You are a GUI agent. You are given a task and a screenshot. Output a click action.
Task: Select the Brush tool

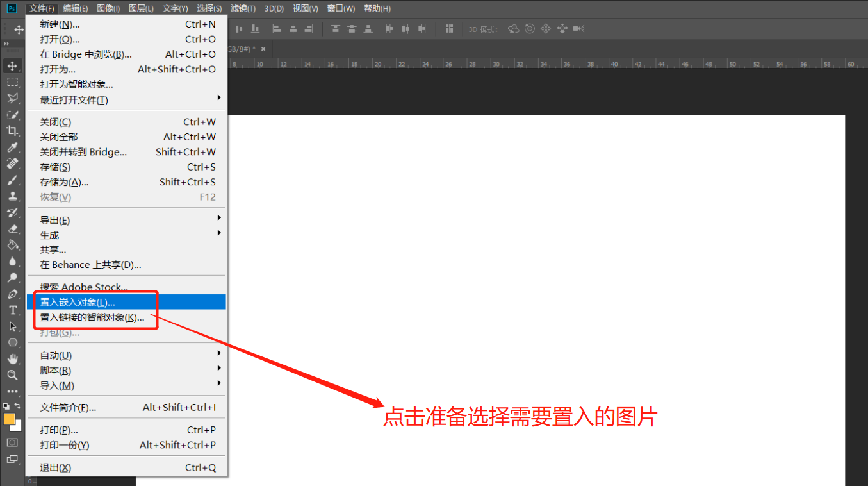tap(12, 180)
